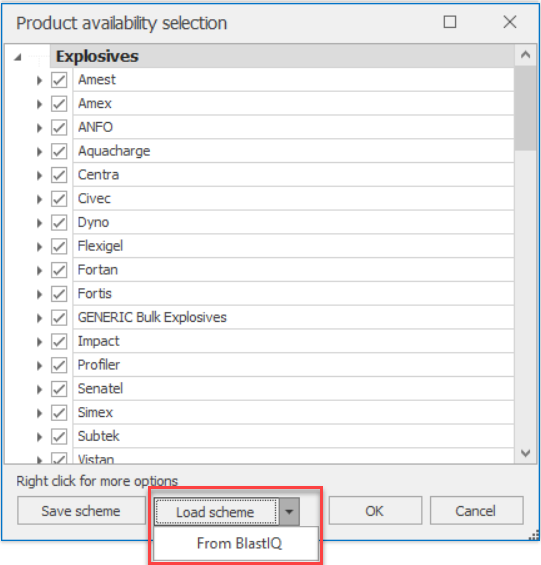Expand the Dyno tree node
This screenshot has height=565, width=541.
pyautogui.click(x=39, y=223)
